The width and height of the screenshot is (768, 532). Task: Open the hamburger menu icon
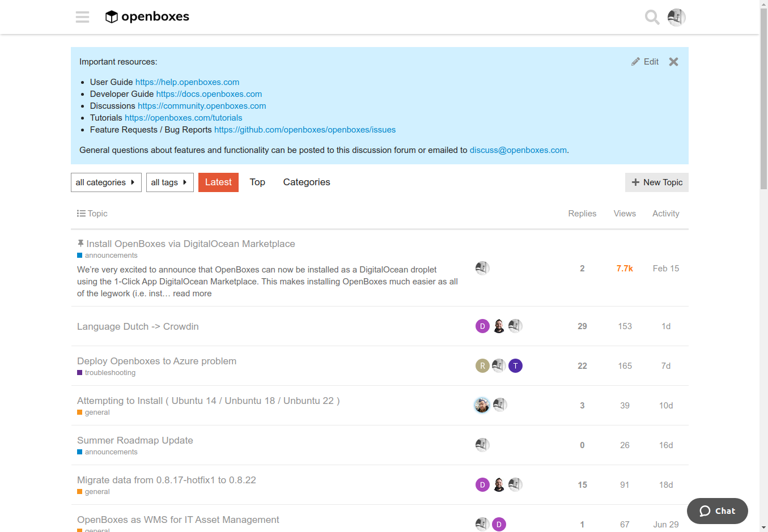coord(82,17)
